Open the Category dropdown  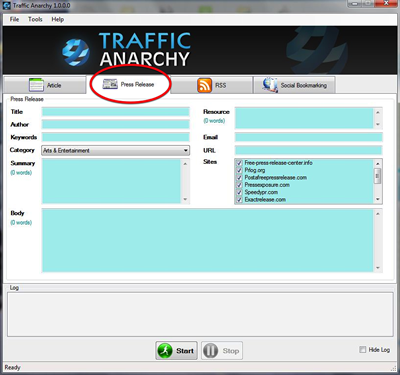click(116, 150)
